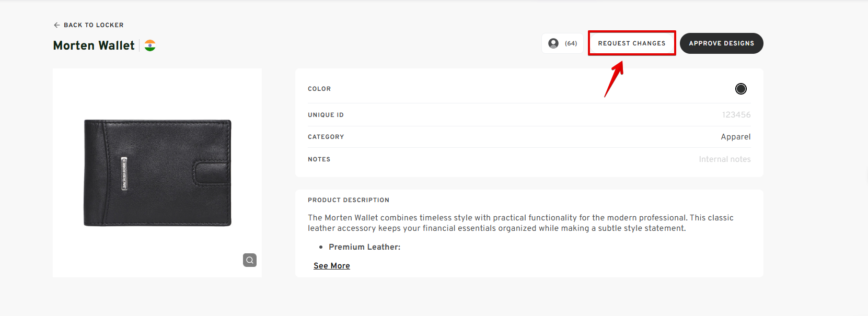Click the magnifier zoom icon on image
This screenshot has height=316, width=868.
[250, 260]
